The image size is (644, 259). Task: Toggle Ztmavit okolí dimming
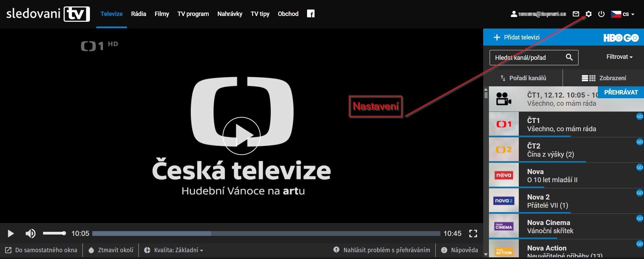(x=111, y=250)
